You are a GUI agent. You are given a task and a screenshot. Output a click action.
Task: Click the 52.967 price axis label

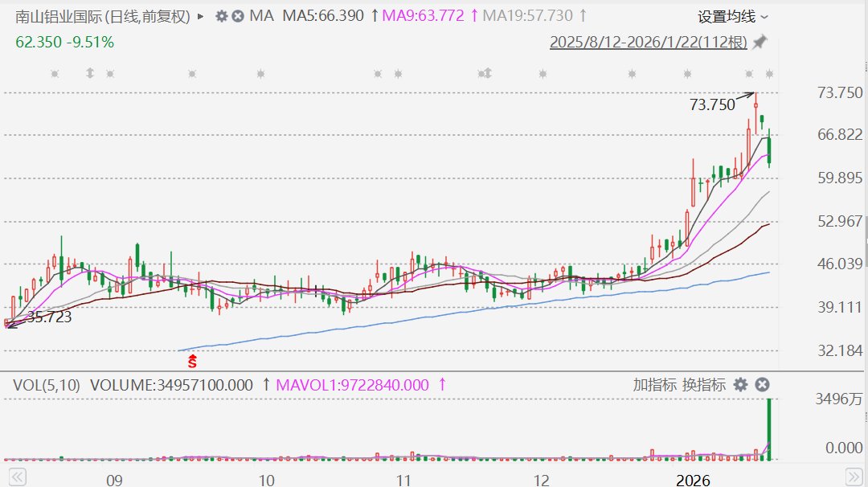coord(840,221)
